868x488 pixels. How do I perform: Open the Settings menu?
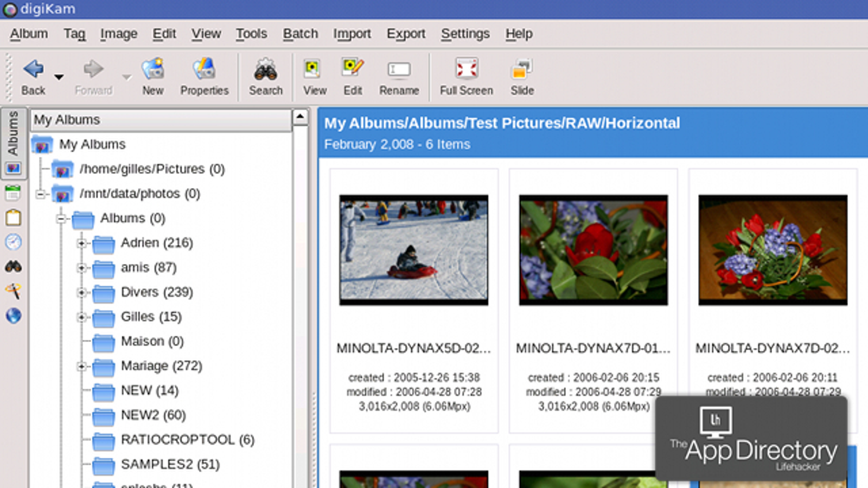tap(465, 34)
